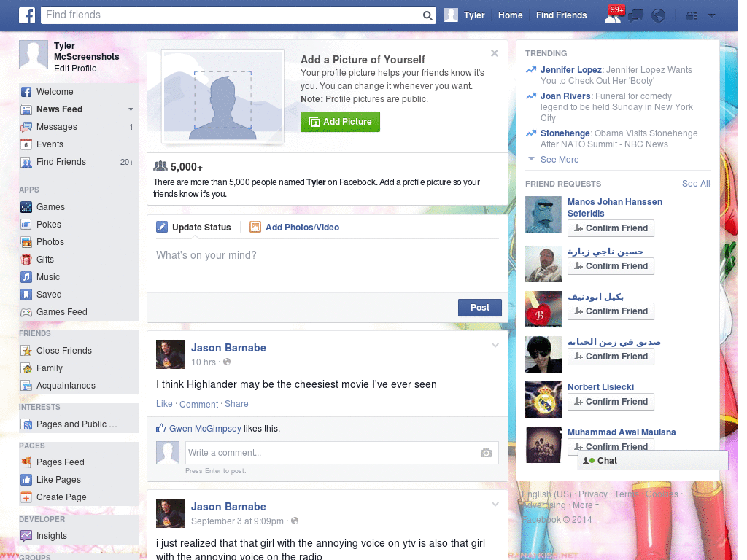
Task: Click the Pages Feed icon
Action: [26, 462]
